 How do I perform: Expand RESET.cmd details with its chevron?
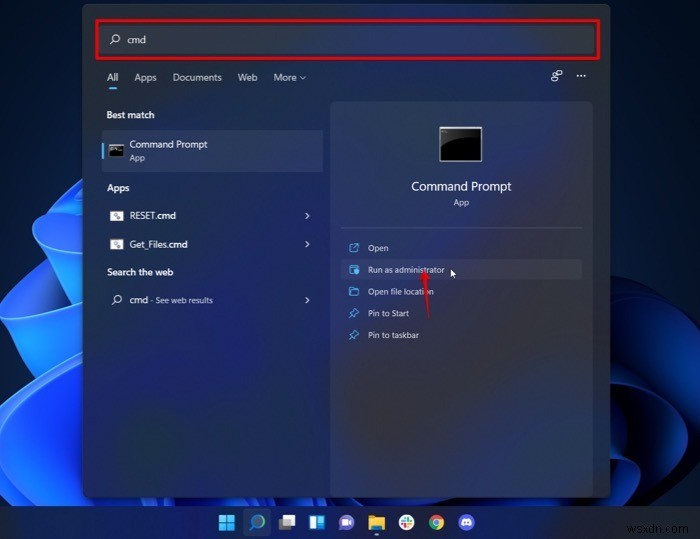pos(307,216)
